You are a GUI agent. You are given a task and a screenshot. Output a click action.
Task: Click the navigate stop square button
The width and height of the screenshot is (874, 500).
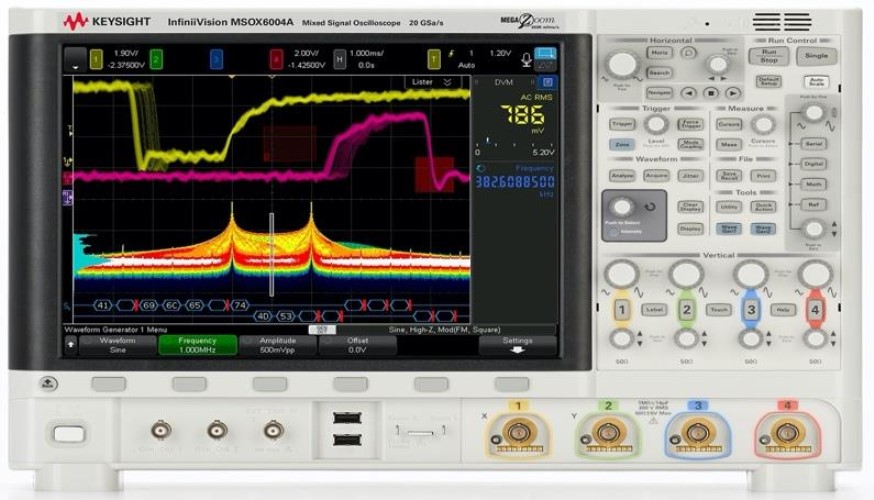coord(711,93)
